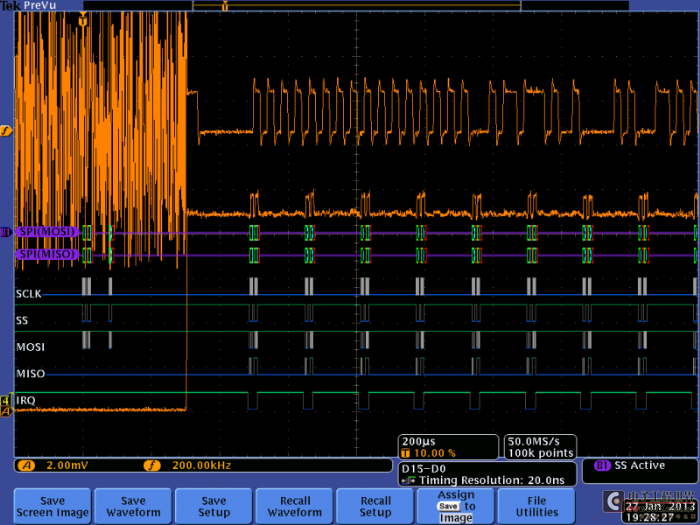
Task: Open the Recall Waveform menu
Action: [x=295, y=506]
